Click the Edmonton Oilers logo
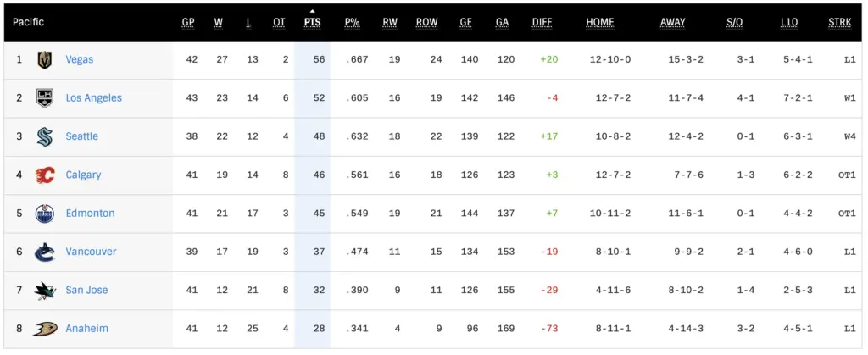Screen dimensions: 868x355 45,214
